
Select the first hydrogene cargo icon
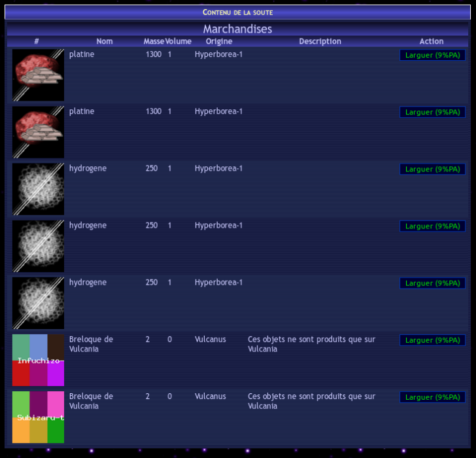(38, 188)
